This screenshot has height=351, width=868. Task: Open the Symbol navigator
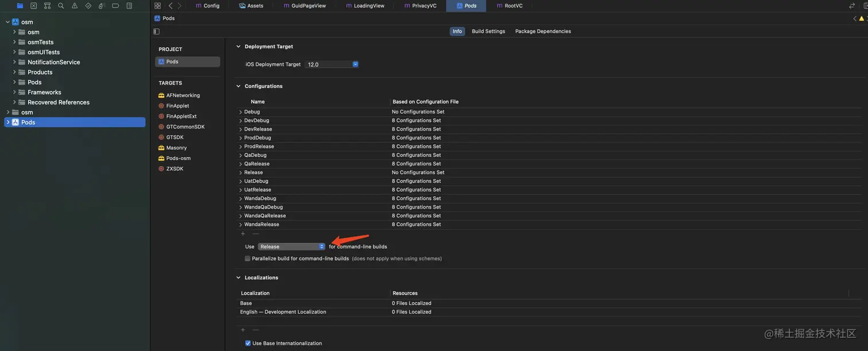tap(47, 6)
